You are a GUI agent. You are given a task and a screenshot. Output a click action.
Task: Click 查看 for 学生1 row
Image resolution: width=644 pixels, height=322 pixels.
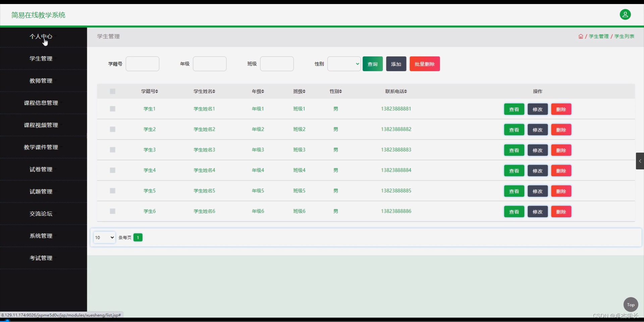pos(514,109)
